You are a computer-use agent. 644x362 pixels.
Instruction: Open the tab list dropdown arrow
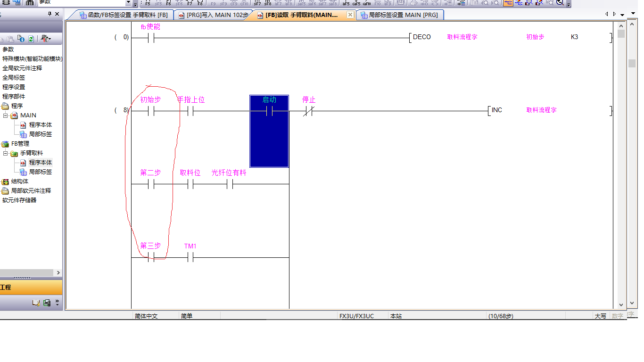pyautogui.click(x=622, y=15)
